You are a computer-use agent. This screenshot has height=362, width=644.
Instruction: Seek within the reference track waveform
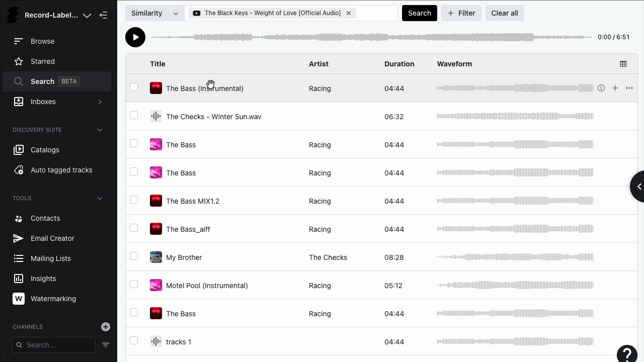pyautogui.click(x=371, y=37)
